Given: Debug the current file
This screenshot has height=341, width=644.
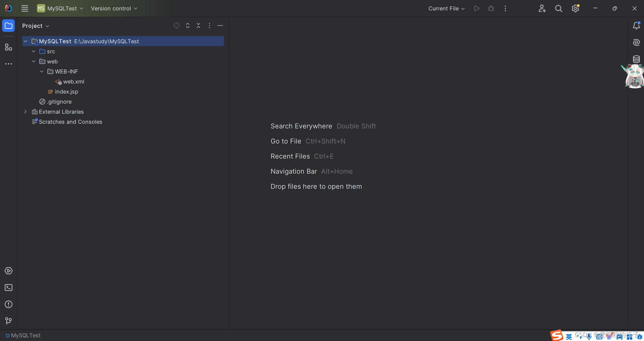Looking at the screenshot, I should pos(491,8).
